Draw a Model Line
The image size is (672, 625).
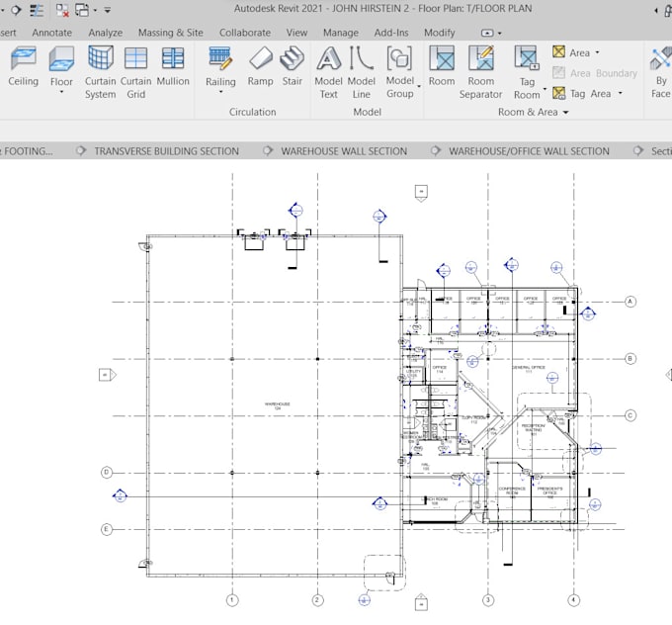click(x=362, y=73)
